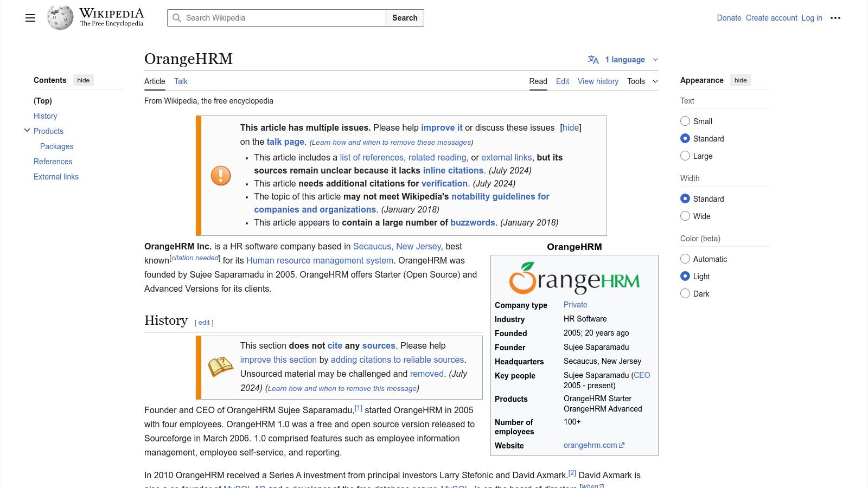Click the OrangeHRM logo image
The image size is (868, 488).
pos(575,278)
